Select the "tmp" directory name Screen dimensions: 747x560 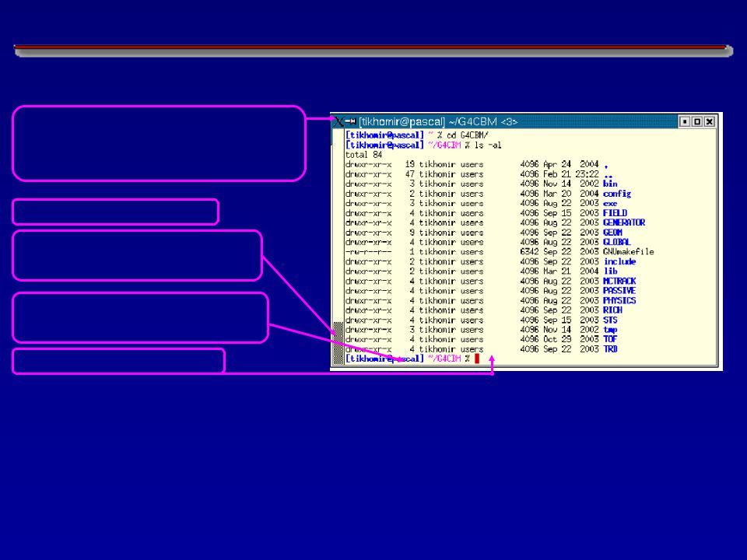point(610,330)
